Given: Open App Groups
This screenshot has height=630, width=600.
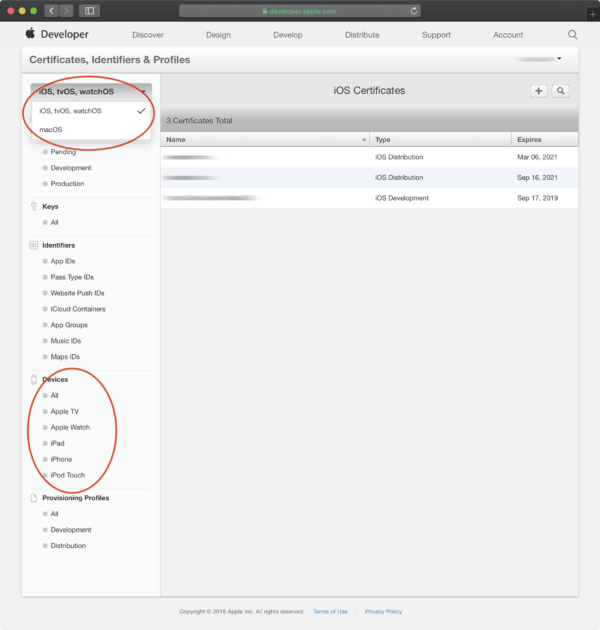Looking at the screenshot, I should 69,325.
